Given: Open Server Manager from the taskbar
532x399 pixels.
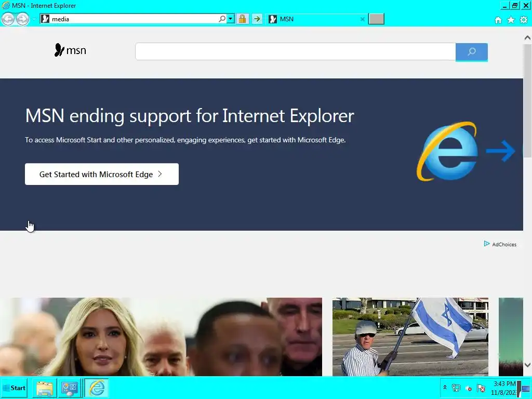Looking at the screenshot, I should click(70, 388).
